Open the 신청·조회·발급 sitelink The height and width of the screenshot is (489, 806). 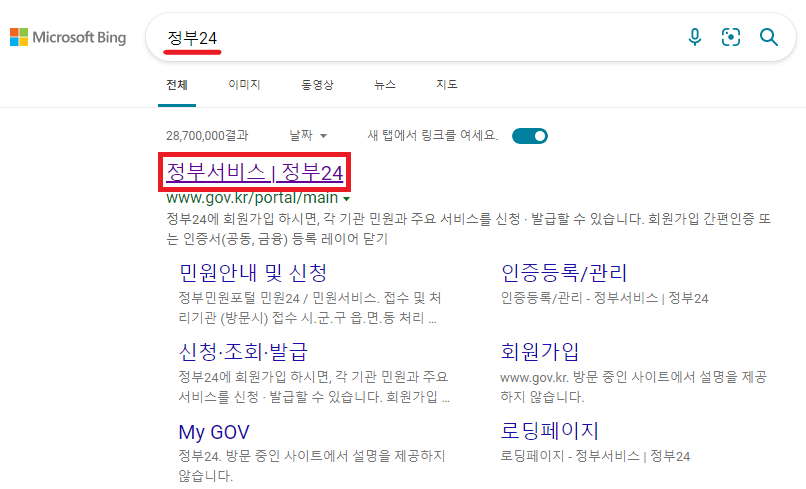[x=243, y=352]
